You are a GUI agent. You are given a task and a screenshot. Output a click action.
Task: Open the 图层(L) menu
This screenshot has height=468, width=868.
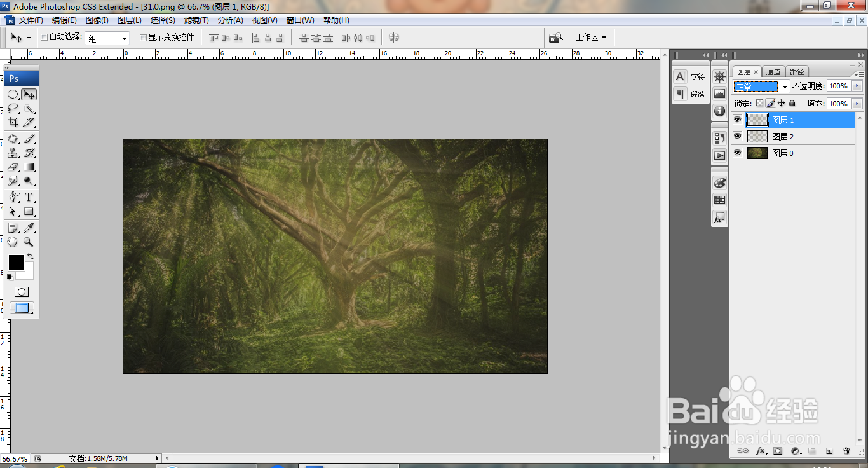(x=130, y=20)
